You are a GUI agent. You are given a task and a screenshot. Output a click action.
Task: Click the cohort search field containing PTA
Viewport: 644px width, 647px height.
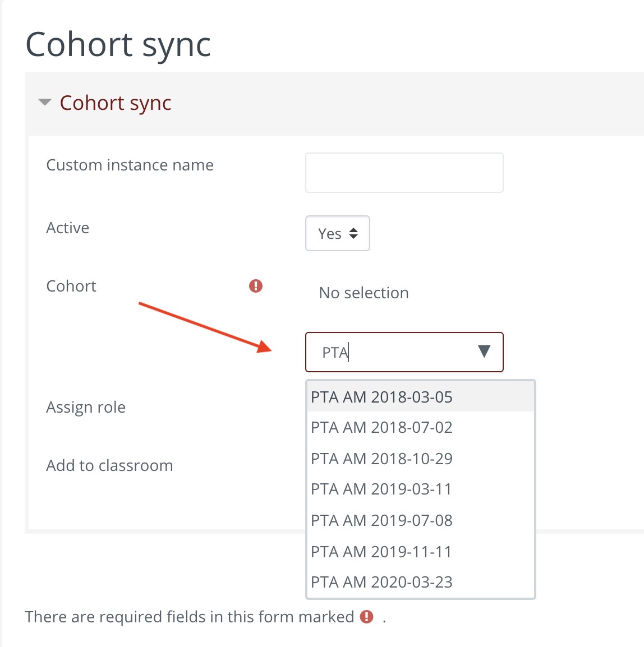pos(393,352)
